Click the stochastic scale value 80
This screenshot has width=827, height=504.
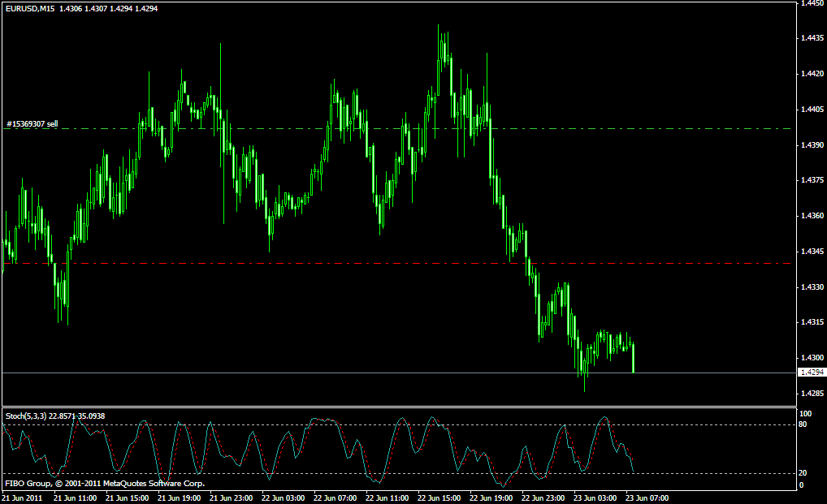pos(803,424)
